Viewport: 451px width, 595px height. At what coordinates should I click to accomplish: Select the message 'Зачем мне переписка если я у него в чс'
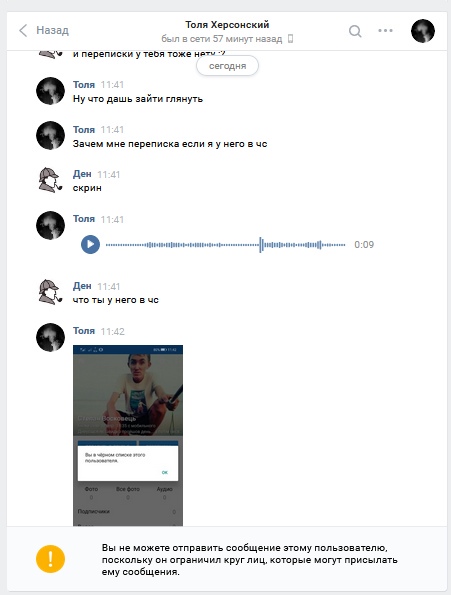point(170,144)
